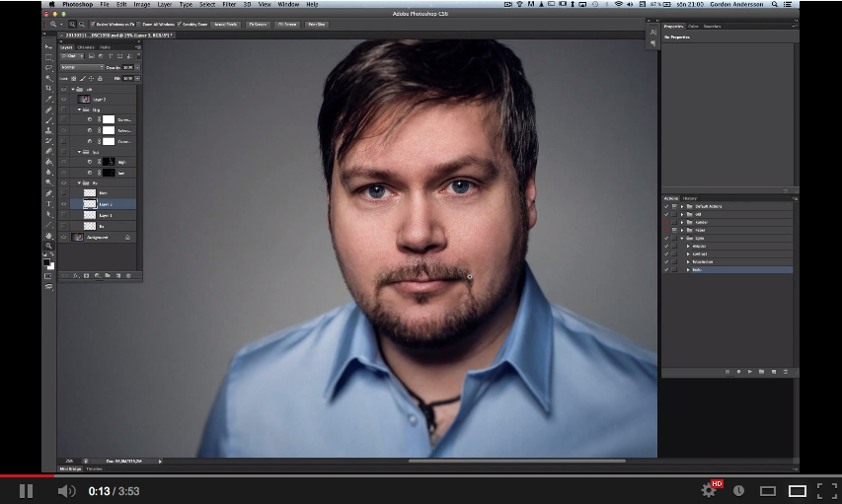
Task: Open the blend mode Normal dropdown
Action: click(x=82, y=67)
